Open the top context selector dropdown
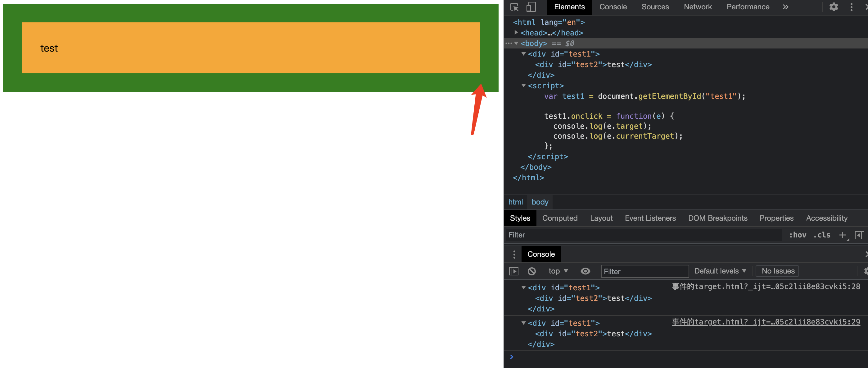 [x=558, y=271]
